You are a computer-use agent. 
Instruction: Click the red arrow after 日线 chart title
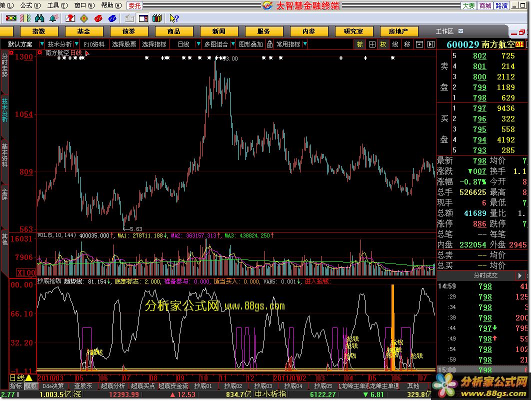click(87, 53)
